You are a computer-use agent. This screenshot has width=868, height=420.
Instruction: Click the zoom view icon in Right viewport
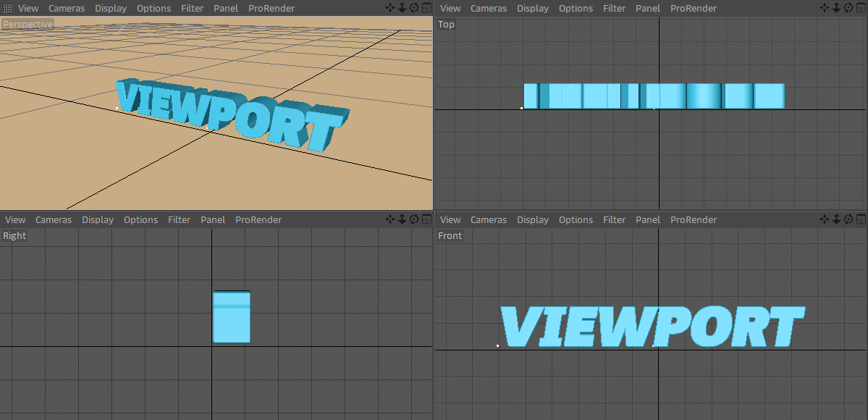[x=401, y=219]
